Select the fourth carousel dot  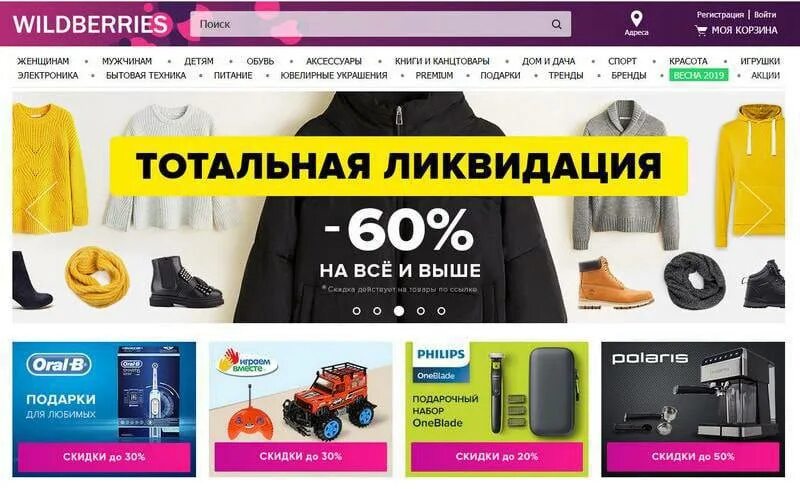coord(421,311)
